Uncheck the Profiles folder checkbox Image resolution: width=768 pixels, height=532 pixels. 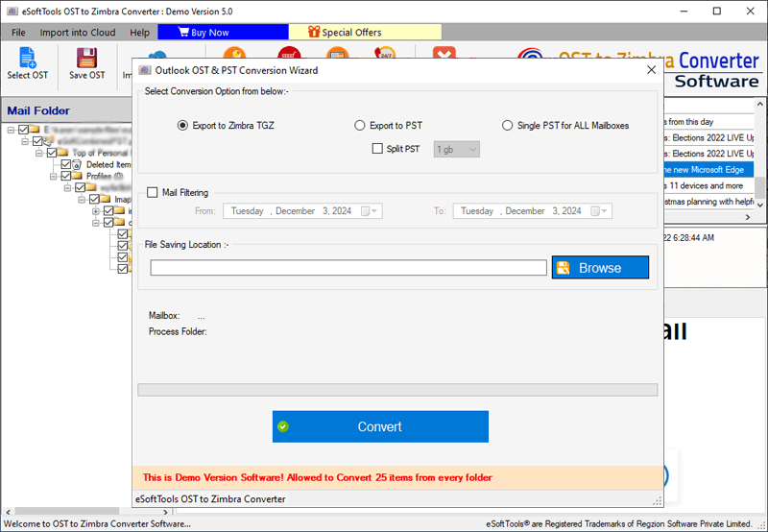click(66, 176)
